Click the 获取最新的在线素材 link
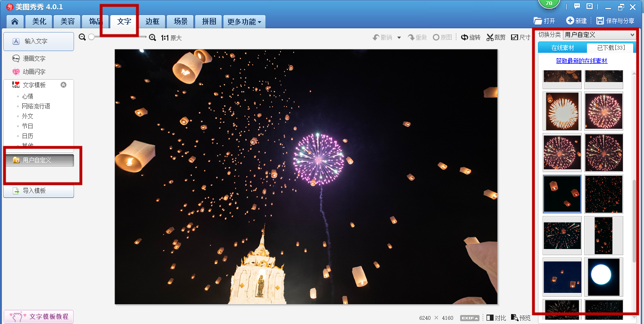 coord(581,61)
